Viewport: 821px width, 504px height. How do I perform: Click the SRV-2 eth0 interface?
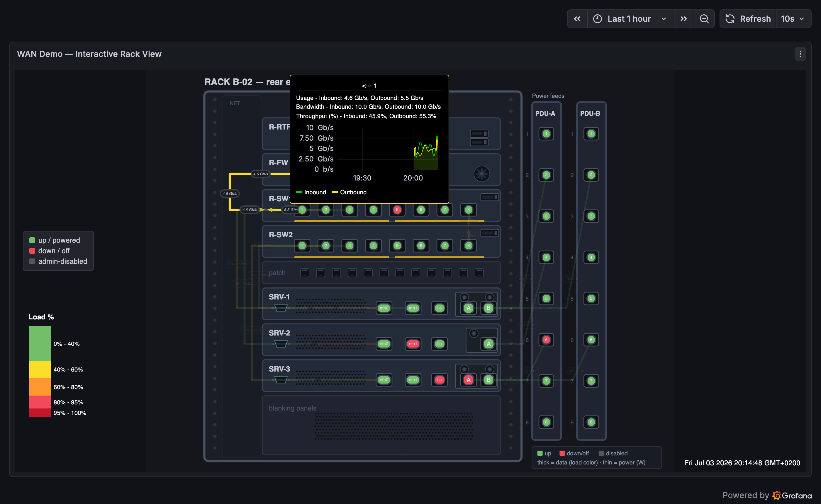coord(384,344)
